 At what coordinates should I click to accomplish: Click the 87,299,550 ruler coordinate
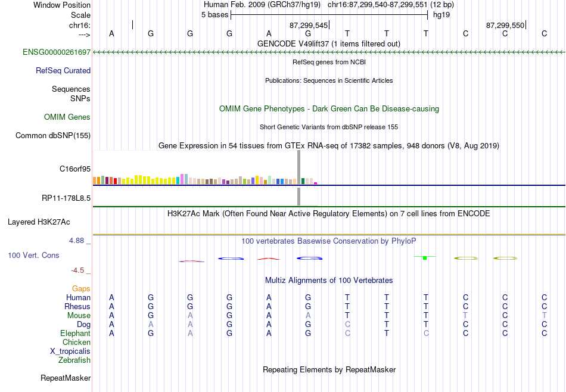pyautogui.click(x=505, y=25)
